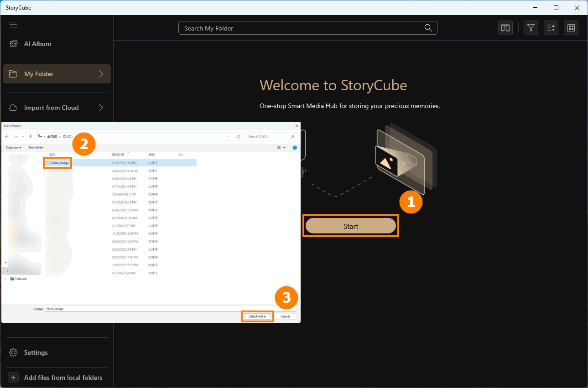This screenshot has width=588, height=388.
Task: Click the magnifier search button
Action: [x=428, y=28]
